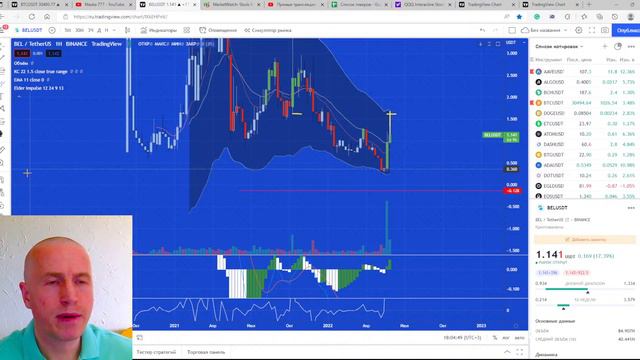Toggle auto scale on the bottom bar

click(519, 338)
